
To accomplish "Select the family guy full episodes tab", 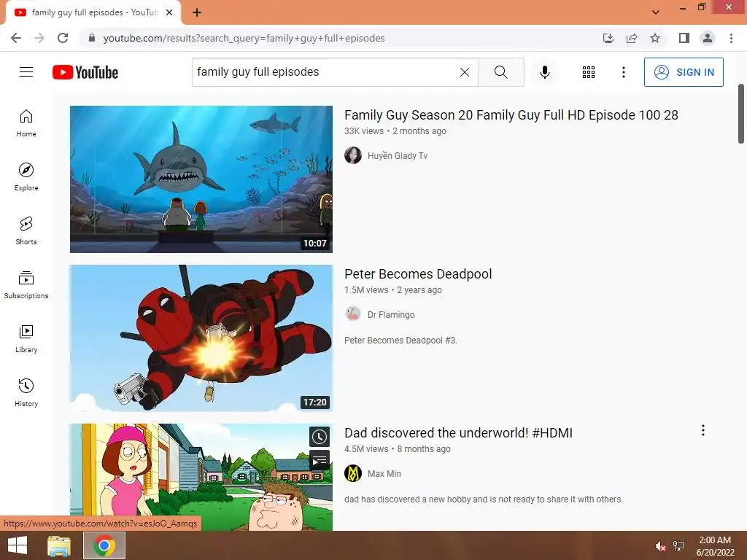I will click(94, 12).
